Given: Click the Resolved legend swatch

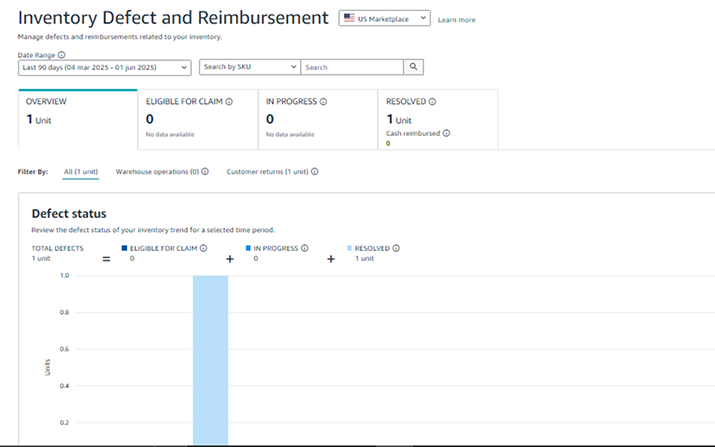Looking at the screenshot, I should coord(349,248).
